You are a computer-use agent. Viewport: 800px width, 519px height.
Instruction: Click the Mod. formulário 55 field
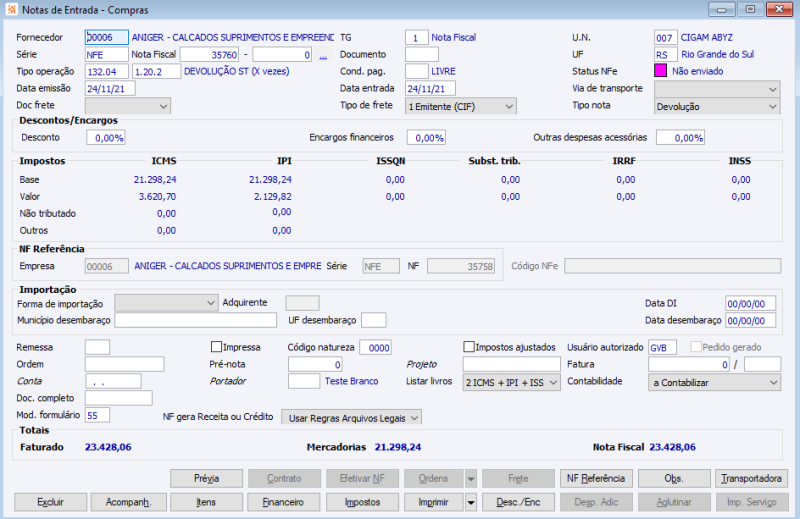(x=97, y=415)
